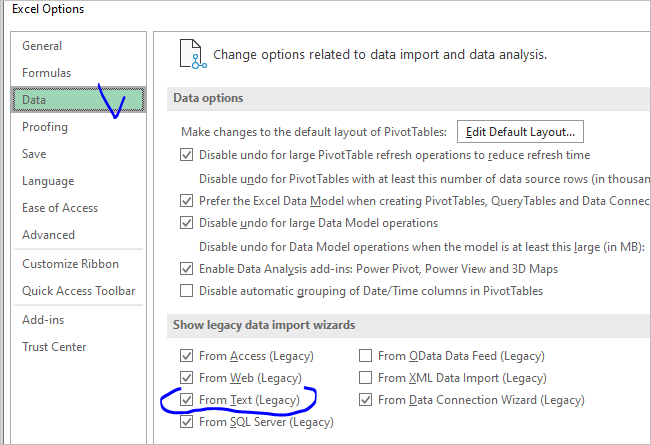Toggle From Data Connection Wizard (Legacy)
The height and width of the screenshot is (445, 651).
(366, 400)
